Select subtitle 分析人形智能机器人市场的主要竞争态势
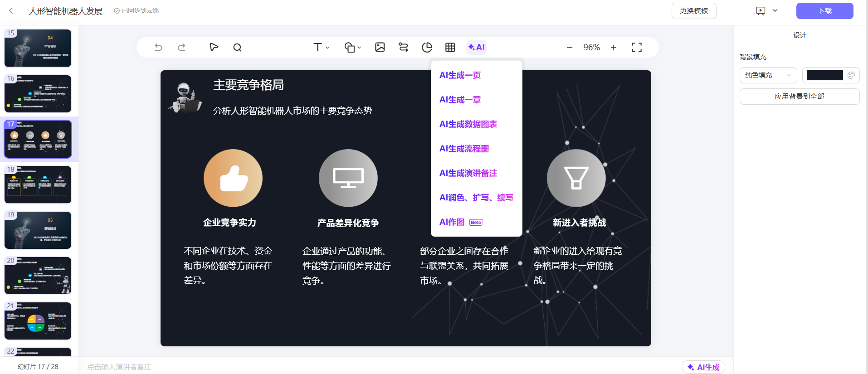The width and height of the screenshot is (868, 374). pos(293,111)
